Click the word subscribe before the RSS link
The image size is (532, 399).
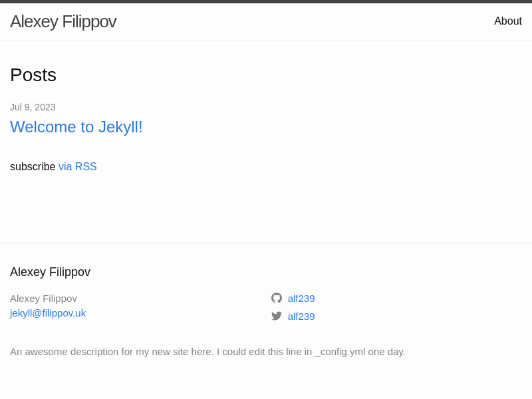tap(33, 167)
